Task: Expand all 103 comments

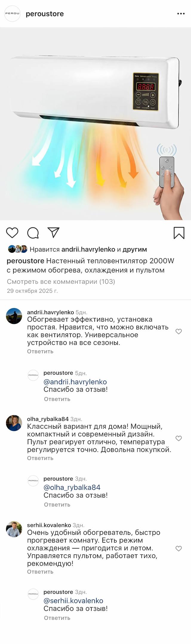Action: (x=61, y=281)
